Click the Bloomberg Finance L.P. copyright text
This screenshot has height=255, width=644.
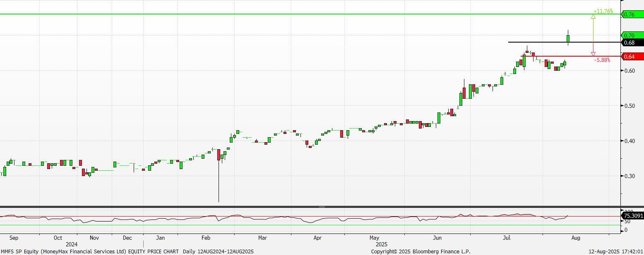[421, 251]
